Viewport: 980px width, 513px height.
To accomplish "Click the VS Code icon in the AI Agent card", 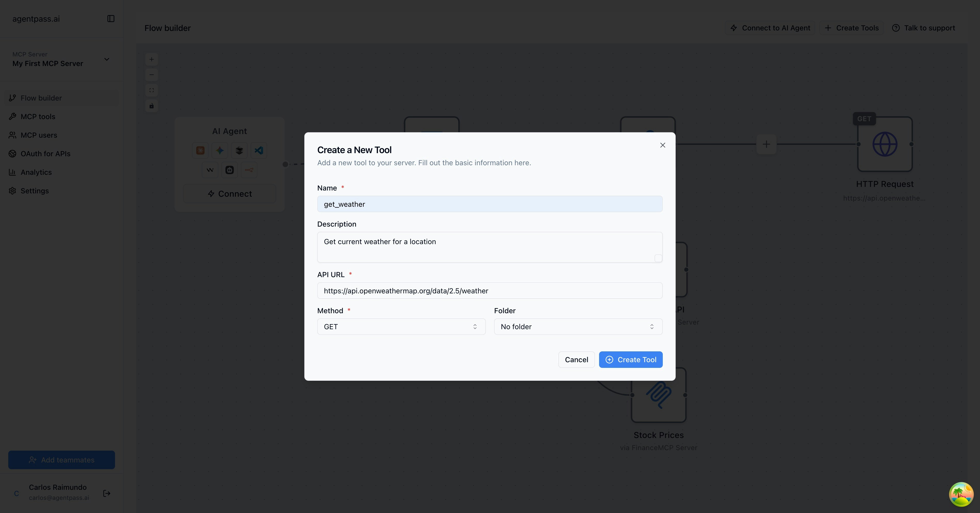I will pyautogui.click(x=259, y=150).
